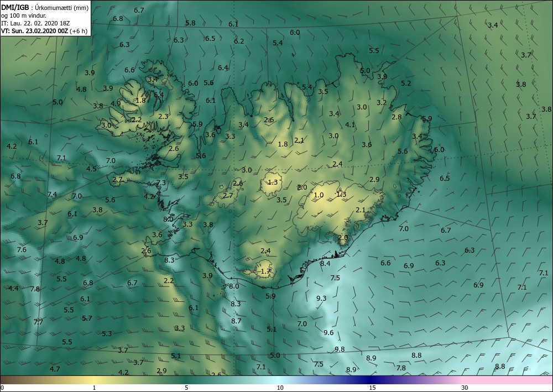Click the 2.8 value in east Iceland
The image size is (553, 392).
click(x=397, y=117)
